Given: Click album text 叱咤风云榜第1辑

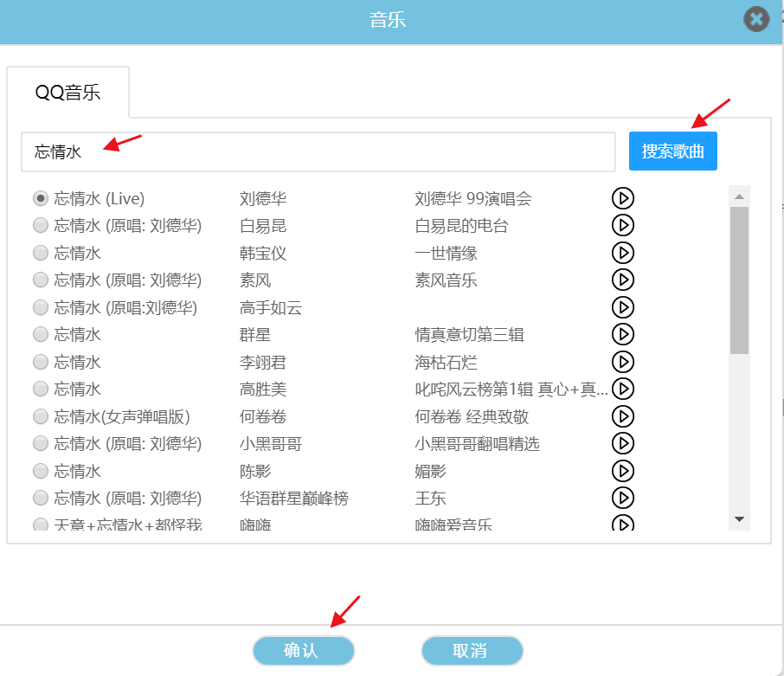Looking at the screenshot, I should point(474,389).
